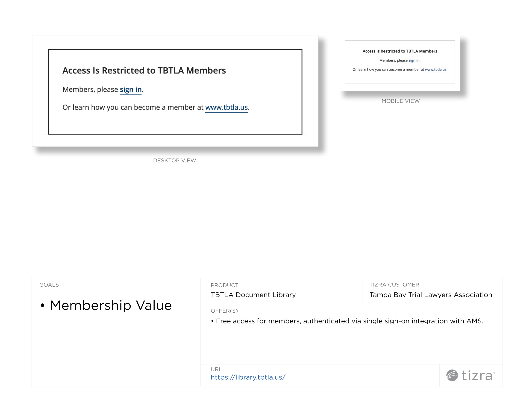Open www.tbtla.us link in desktop view
This screenshot has width=532, height=411.
(x=226, y=107)
